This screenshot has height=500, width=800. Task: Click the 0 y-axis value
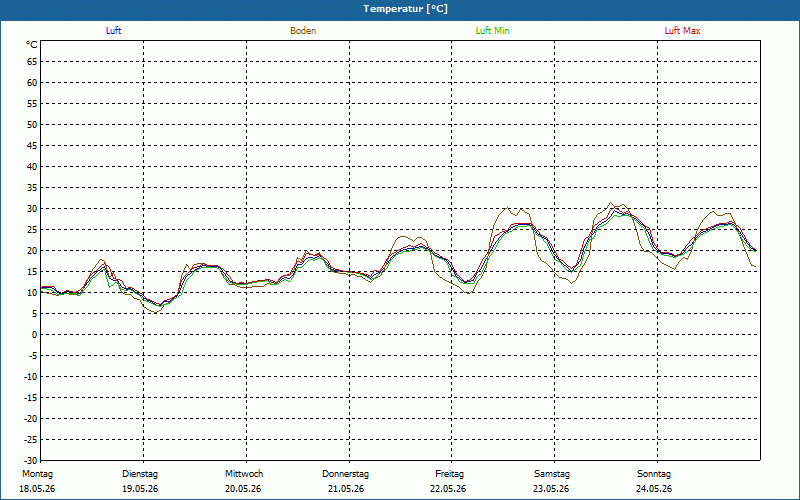(35, 335)
